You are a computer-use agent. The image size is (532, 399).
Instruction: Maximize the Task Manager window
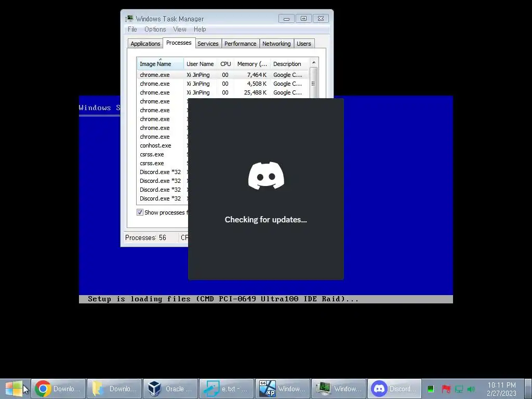(x=303, y=19)
